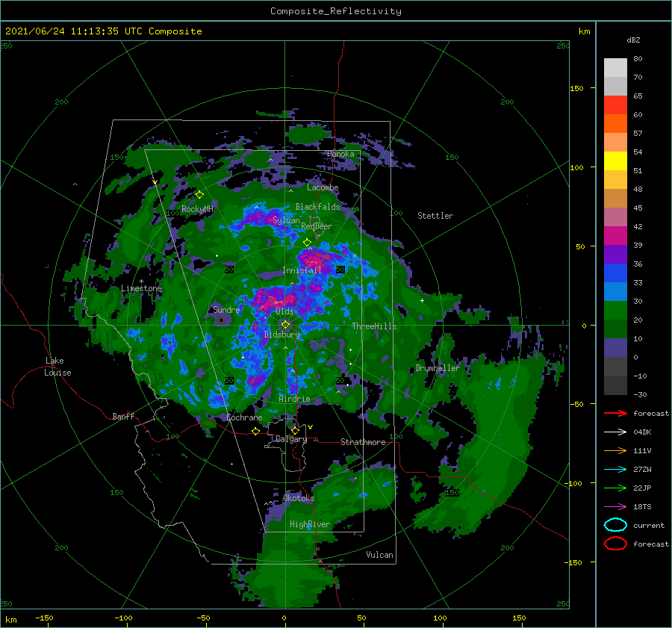This screenshot has width=672, height=628.
Task: Click the RockyMH label
Action: pos(197,209)
